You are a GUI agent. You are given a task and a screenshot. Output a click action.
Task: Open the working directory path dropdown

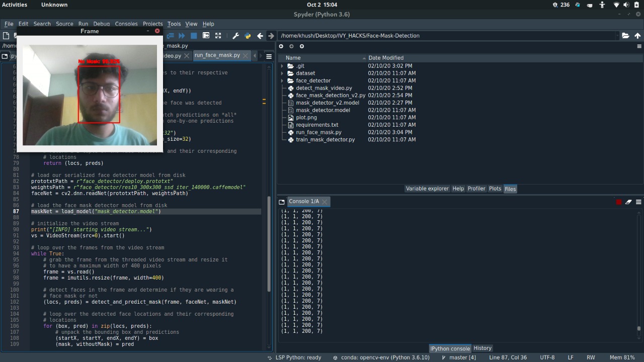(x=617, y=36)
